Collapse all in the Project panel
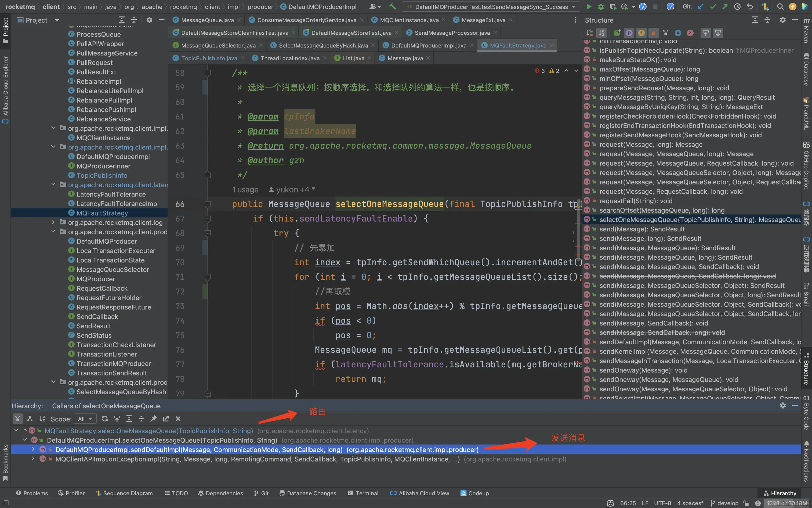Viewport: 812px width, 508px height. click(x=134, y=20)
